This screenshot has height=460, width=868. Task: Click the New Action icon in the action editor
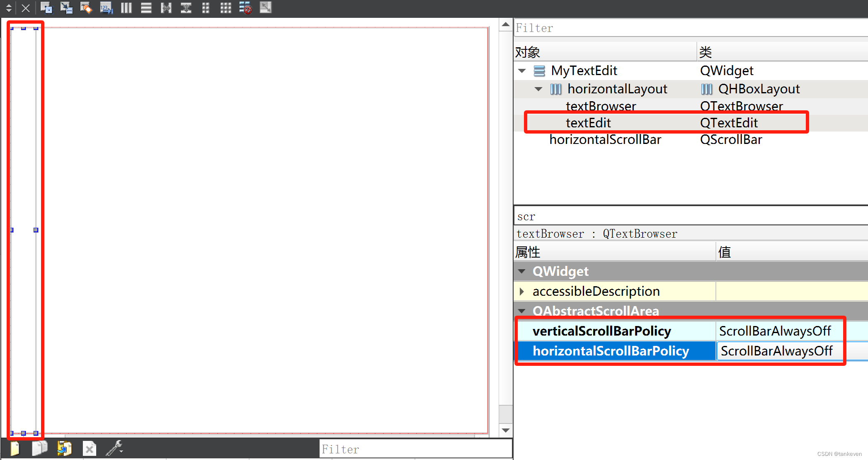(15, 448)
